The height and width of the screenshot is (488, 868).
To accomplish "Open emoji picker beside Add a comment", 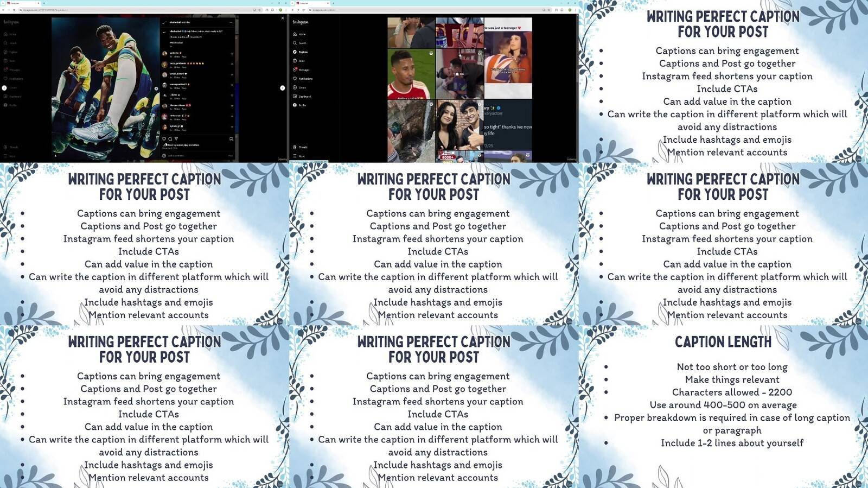I will pyautogui.click(x=164, y=156).
